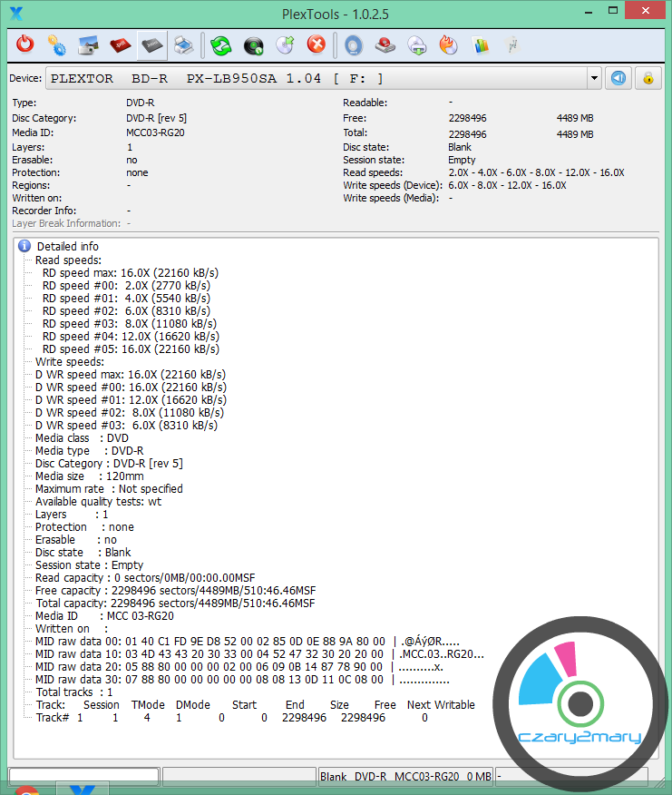Click the printer icon in toolbar
672x795 pixels.
tap(182, 44)
